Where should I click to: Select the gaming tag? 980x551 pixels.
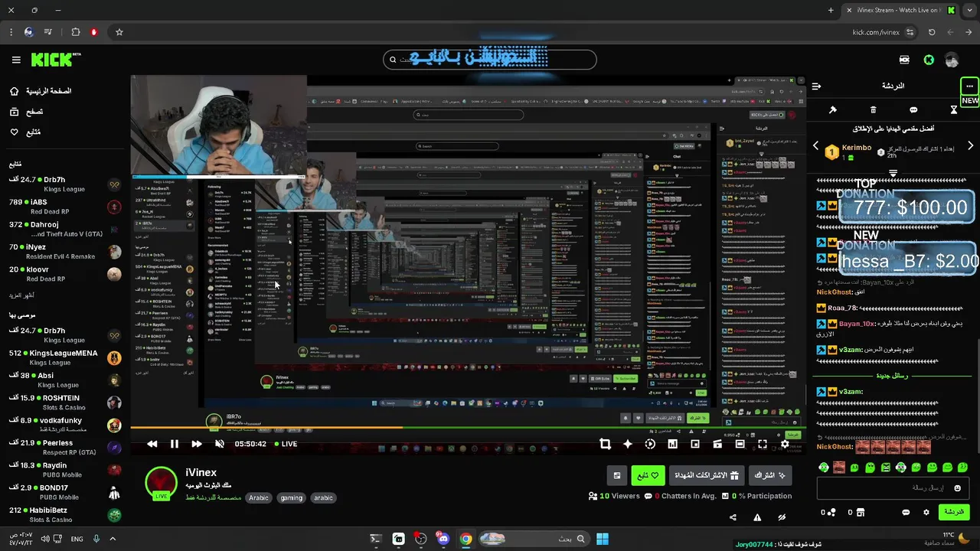pos(292,497)
